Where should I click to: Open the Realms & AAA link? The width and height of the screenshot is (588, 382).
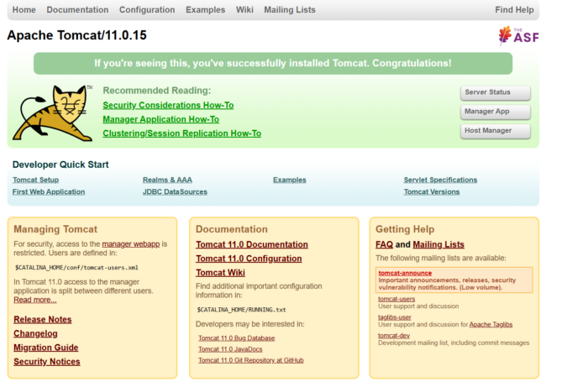tap(167, 180)
